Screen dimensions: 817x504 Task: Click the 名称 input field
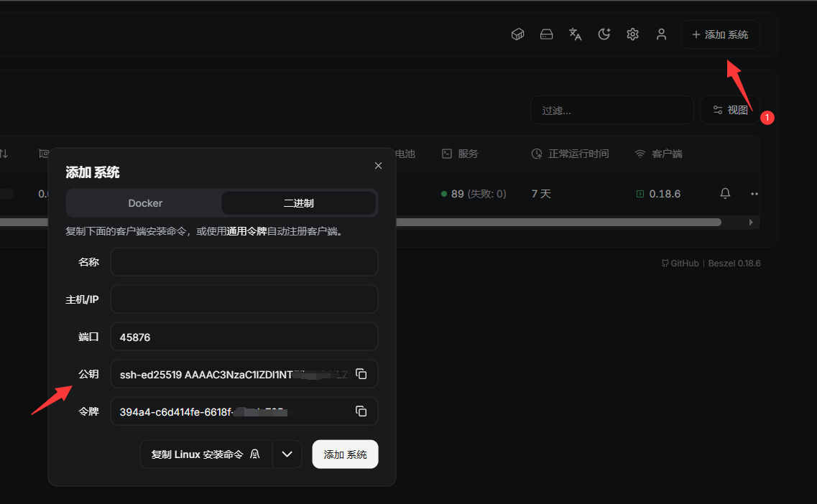click(x=244, y=262)
